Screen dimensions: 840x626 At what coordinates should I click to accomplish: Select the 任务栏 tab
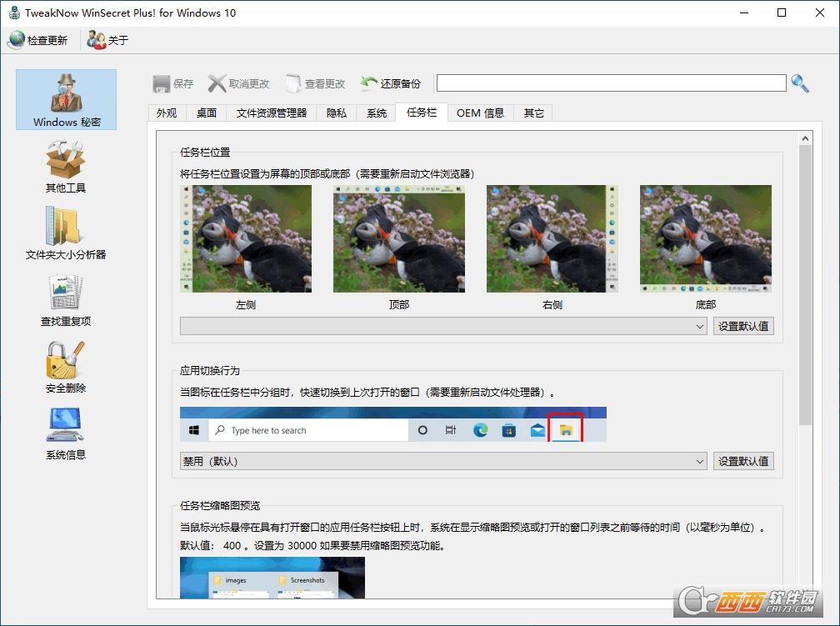tap(422, 112)
